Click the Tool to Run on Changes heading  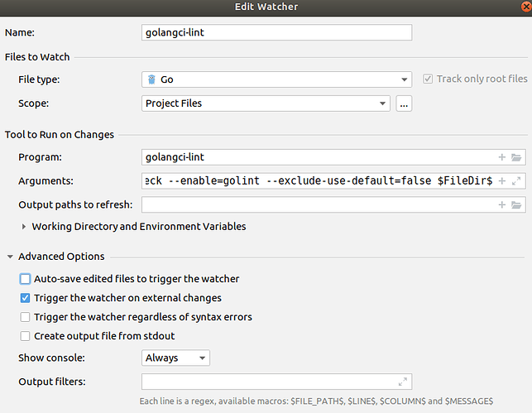(60, 135)
